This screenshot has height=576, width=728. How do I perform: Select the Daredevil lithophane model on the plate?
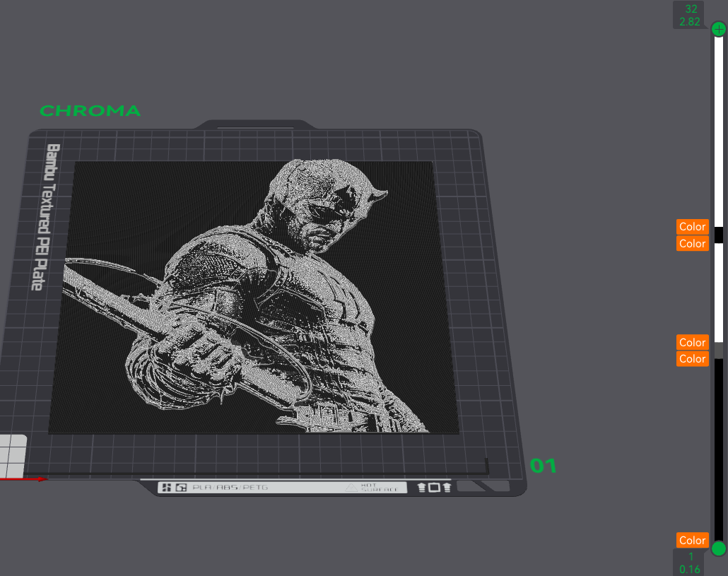click(x=253, y=297)
